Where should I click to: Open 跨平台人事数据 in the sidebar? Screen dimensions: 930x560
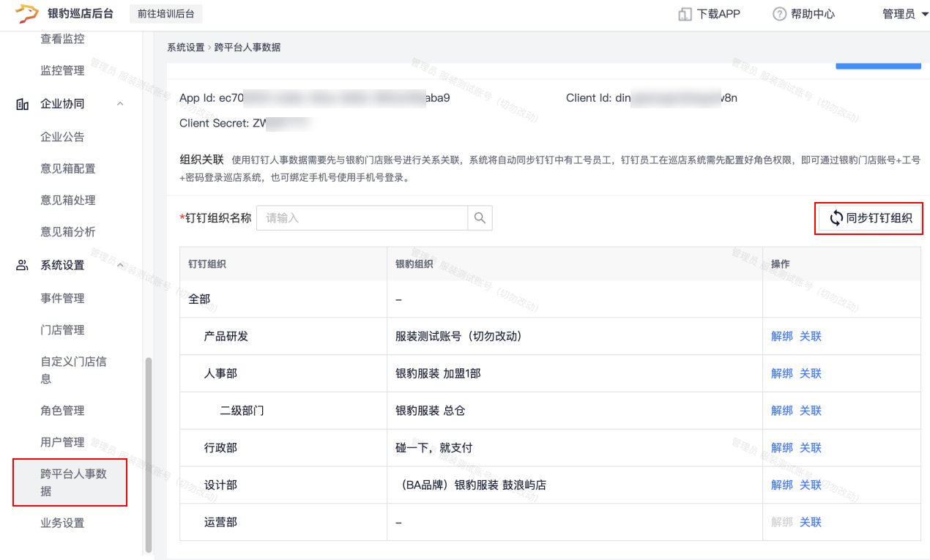pyautogui.click(x=73, y=482)
